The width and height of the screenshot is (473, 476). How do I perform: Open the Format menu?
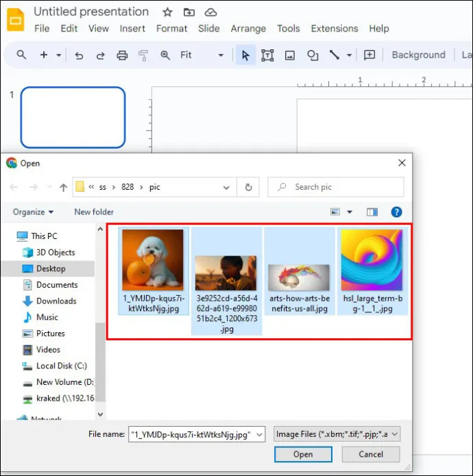pyautogui.click(x=171, y=29)
